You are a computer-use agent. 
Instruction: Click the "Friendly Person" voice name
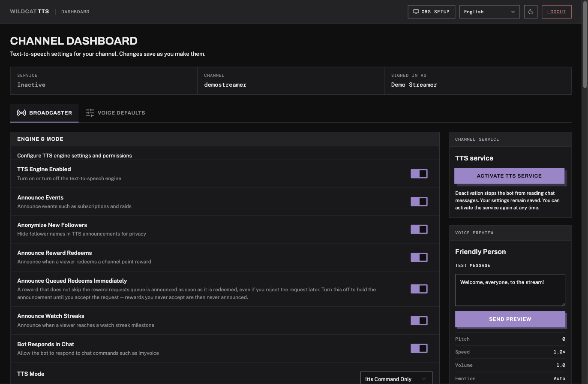point(480,252)
